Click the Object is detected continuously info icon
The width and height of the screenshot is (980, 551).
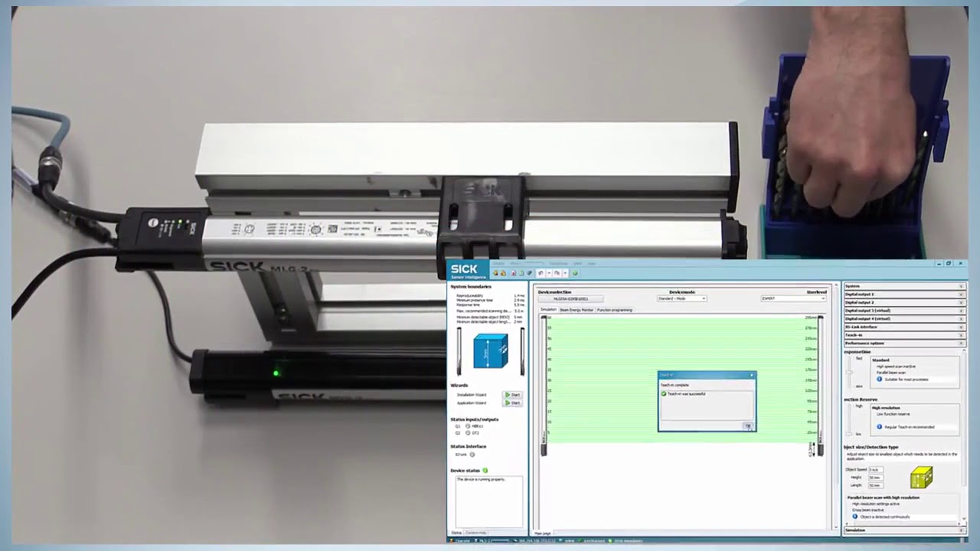(x=855, y=517)
